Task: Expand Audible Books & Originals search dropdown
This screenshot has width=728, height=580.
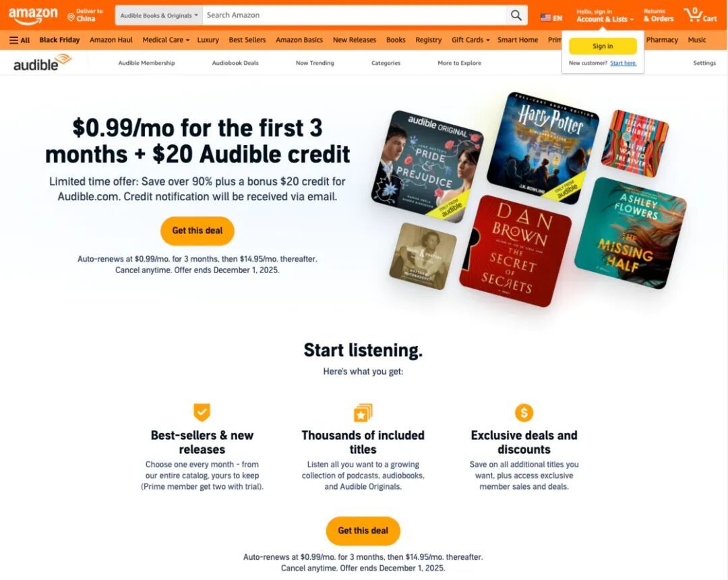Action: tap(159, 16)
